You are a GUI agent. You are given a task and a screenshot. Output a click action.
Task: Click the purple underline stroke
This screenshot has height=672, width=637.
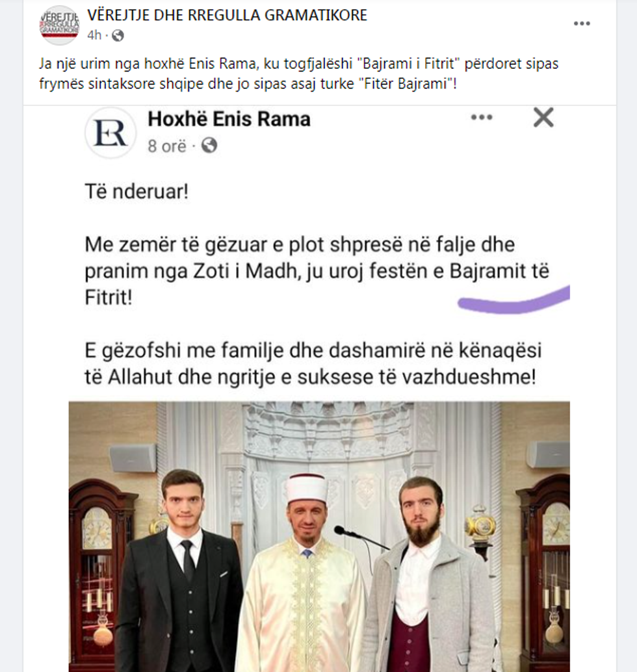click(513, 300)
